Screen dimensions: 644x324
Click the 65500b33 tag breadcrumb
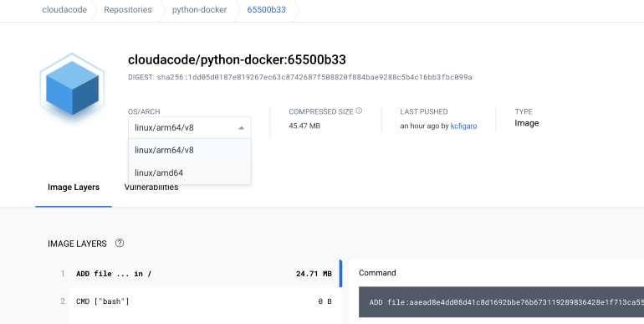point(267,10)
